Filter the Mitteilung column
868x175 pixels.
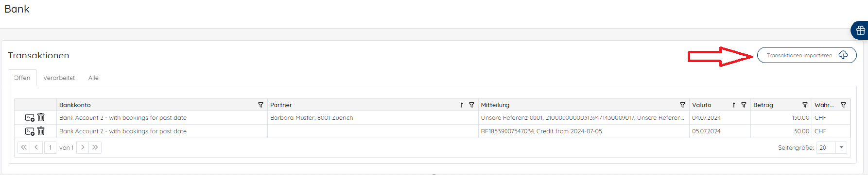682,105
